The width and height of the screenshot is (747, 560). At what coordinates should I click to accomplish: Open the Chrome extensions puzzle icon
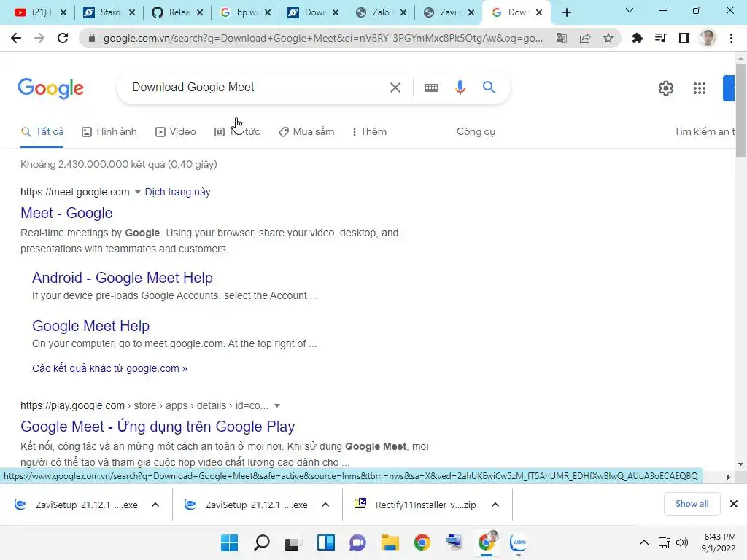click(637, 38)
